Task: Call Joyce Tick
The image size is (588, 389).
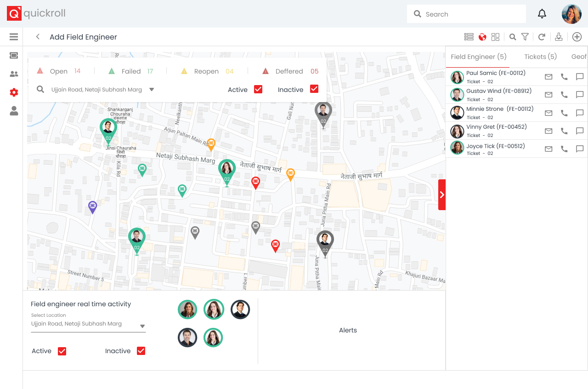Action: pos(564,149)
